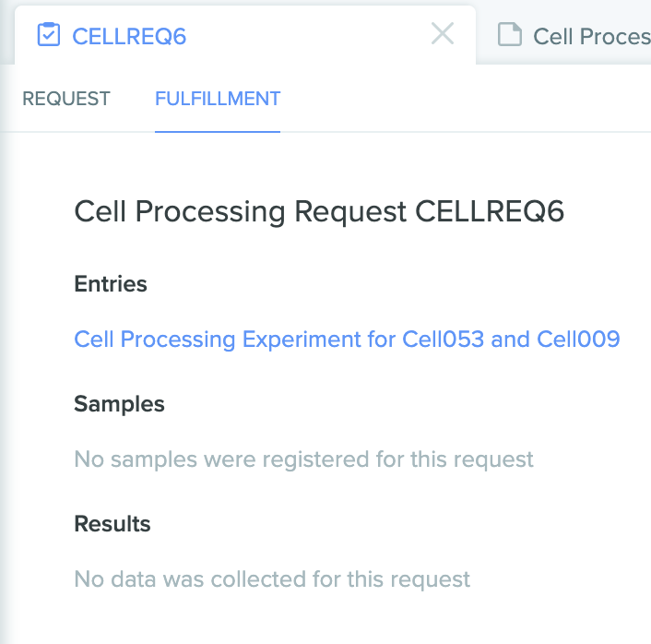
Task: Click the Samples section heading
Action: tap(119, 404)
